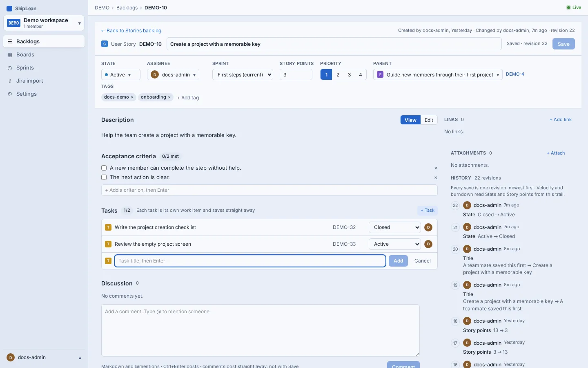Click the Boards grid icon in sidebar

[x=10, y=55]
